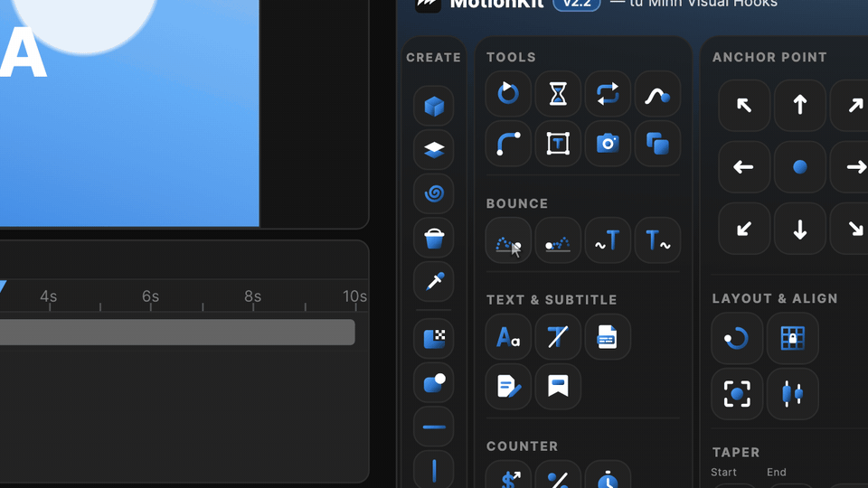Select the eyedropper tool
This screenshot has width=868, height=488.
point(434,282)
